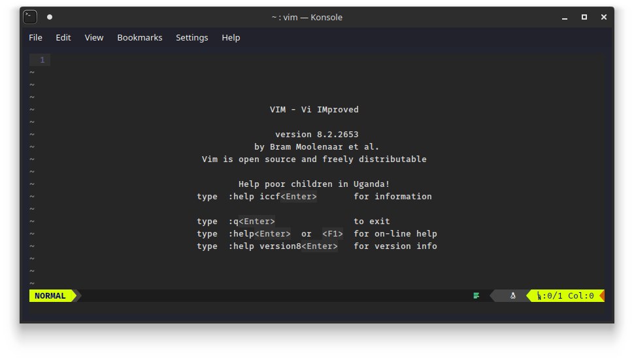Open the View menu
This screenshot has width=634, height=364.
pos(94,38)
